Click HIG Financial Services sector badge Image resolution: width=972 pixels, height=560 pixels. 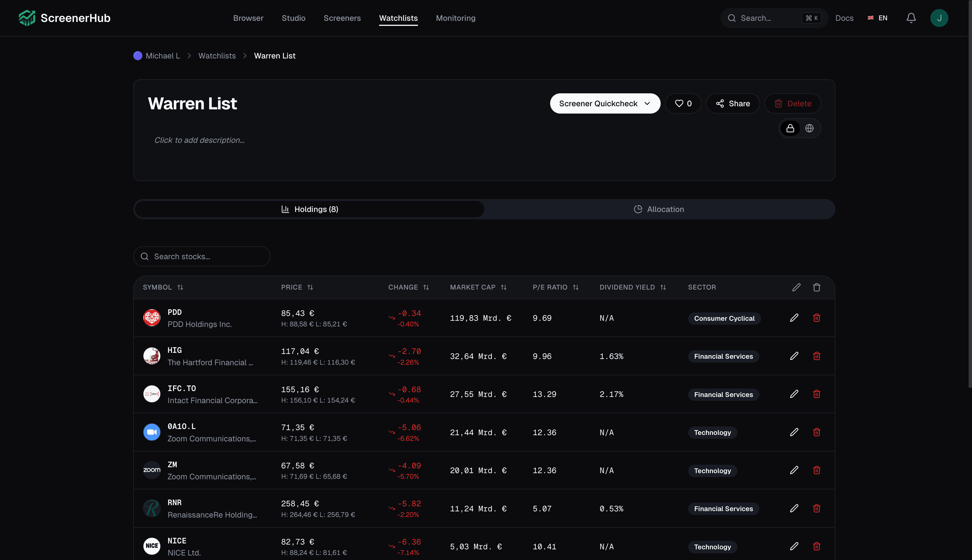click(723, 356)
